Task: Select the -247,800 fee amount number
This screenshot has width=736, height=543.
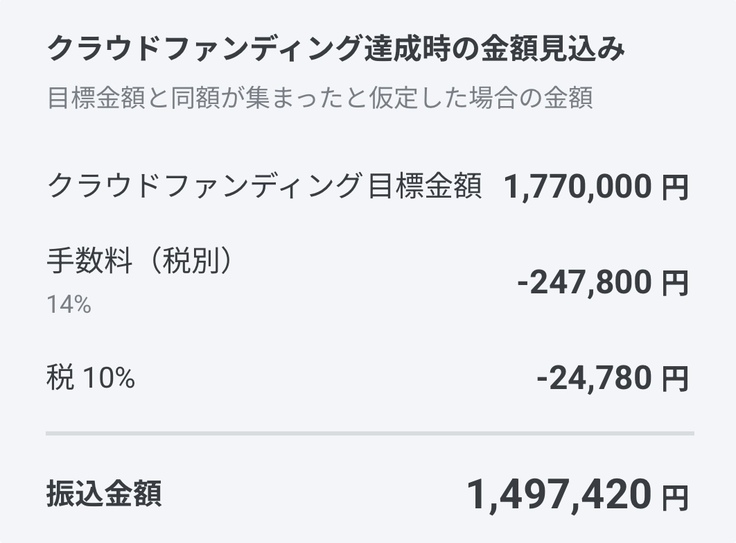Action: coord(584,284)
